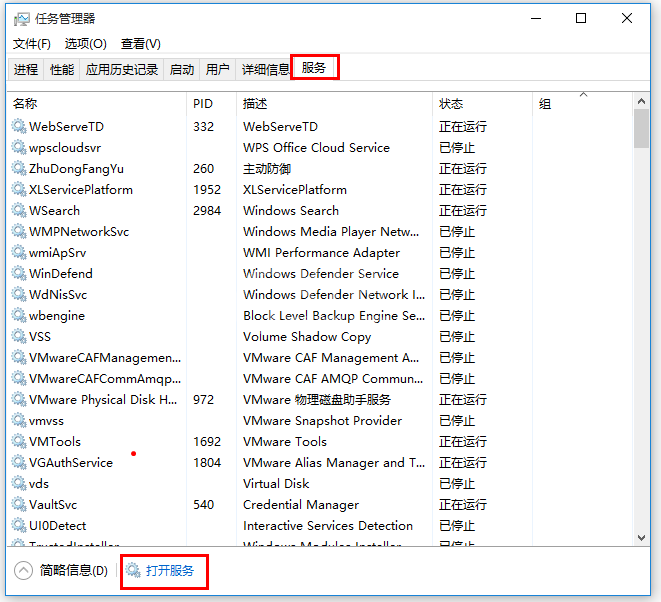The height and width of the screenshot is (602, 661).
Task: Click the VGAuthService gear icon
Action: [19, 462]
